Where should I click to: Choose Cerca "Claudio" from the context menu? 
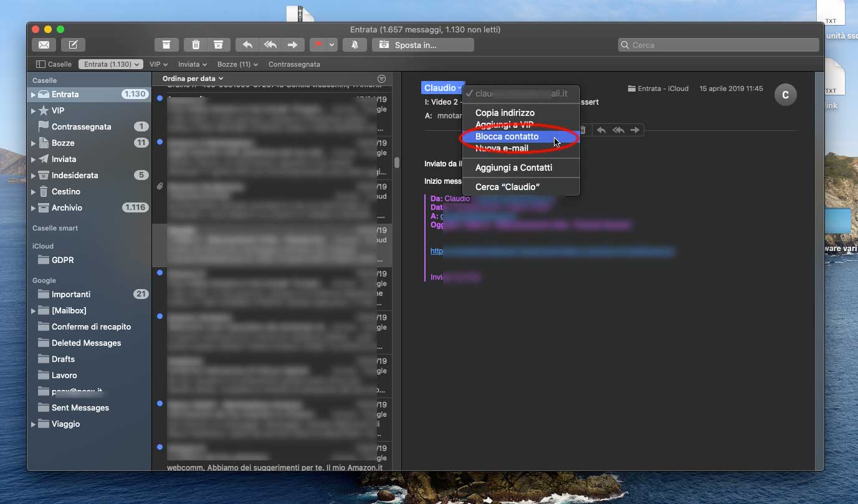pos(521,187)
